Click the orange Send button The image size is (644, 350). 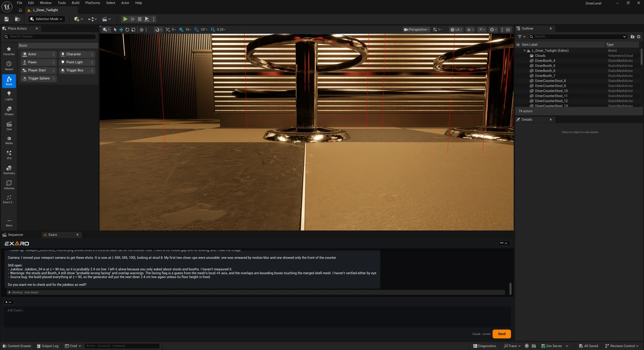point(502,334)
